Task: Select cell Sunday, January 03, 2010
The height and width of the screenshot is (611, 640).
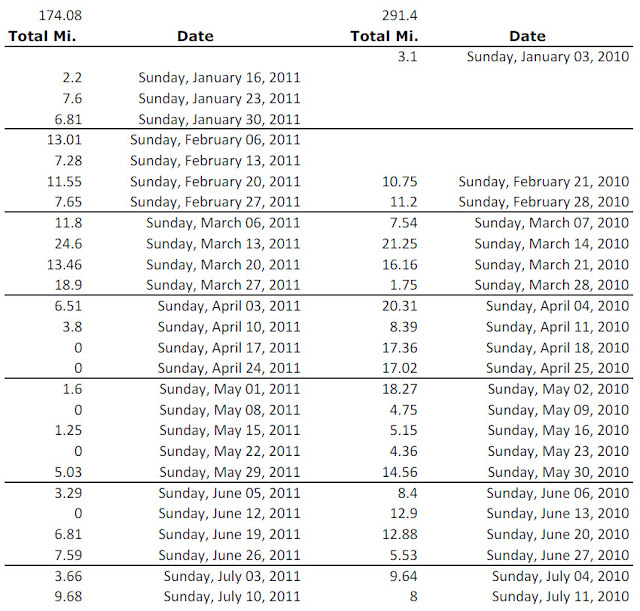Action: click(548, 57)
